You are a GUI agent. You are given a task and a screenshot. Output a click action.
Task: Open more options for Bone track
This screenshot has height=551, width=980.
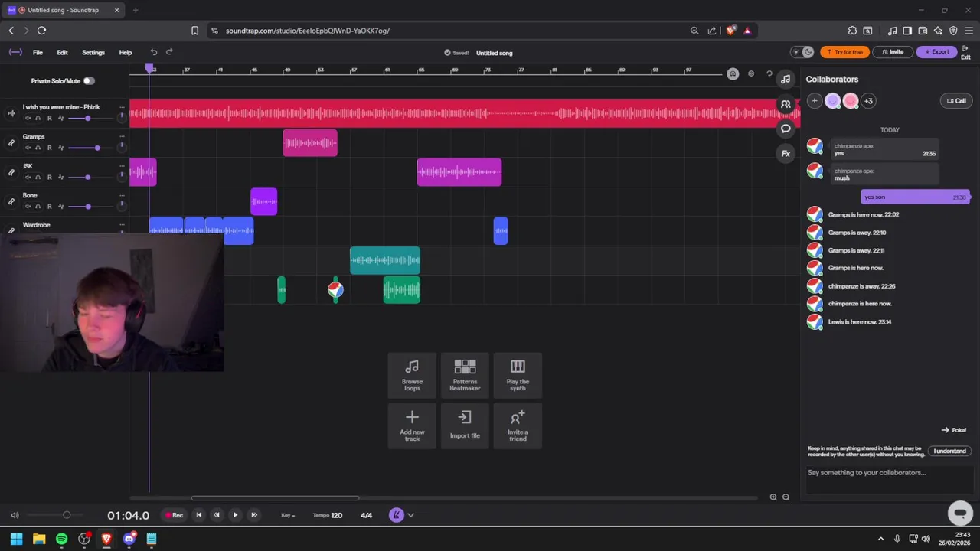coord(122,195)
